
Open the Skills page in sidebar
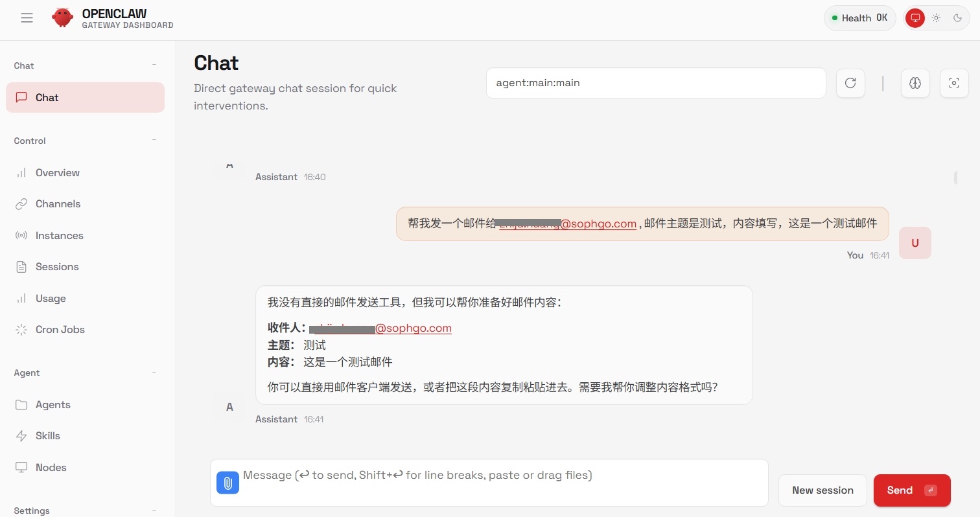pos(47,436)
